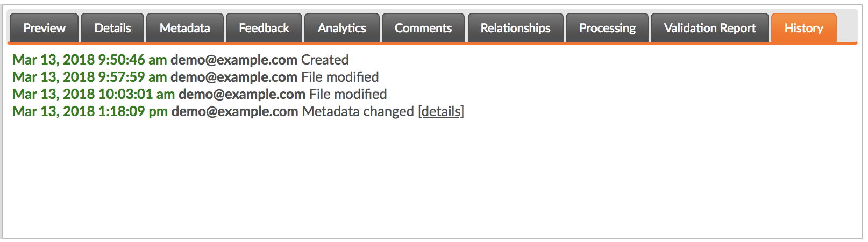Click the 1:18:09 pm timestamp

point(90,111)
